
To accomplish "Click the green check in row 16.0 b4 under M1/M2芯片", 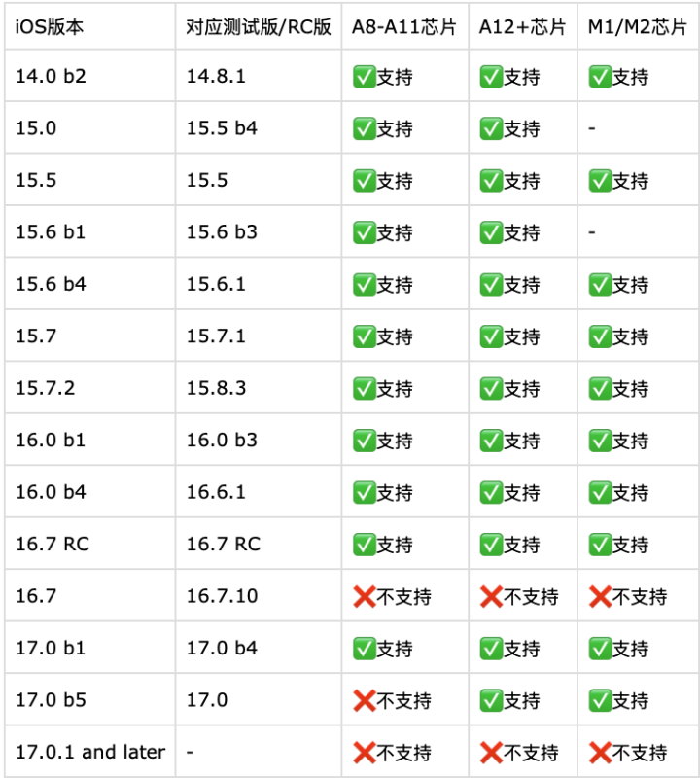I will [x=600, y=493].
